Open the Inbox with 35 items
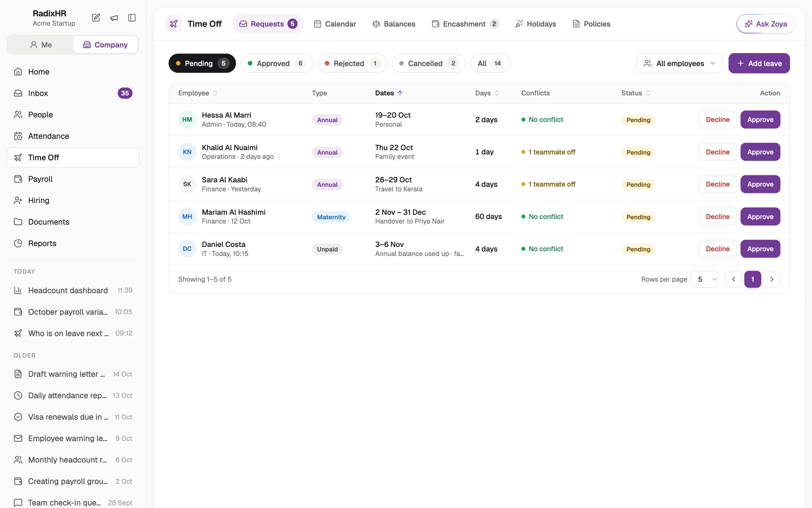812x508 pixels. click(x=73, y=93)
